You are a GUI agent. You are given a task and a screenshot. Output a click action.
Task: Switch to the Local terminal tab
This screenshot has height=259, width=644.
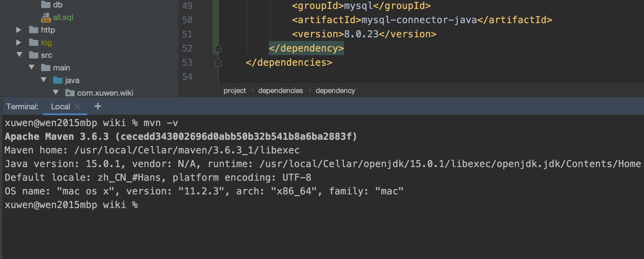coord(61,107)
